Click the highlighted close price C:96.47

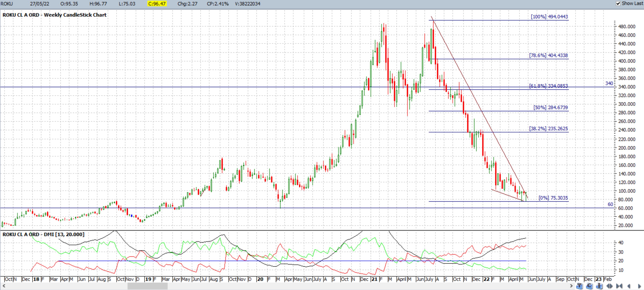pyautogui.click(x=157, y=4)
